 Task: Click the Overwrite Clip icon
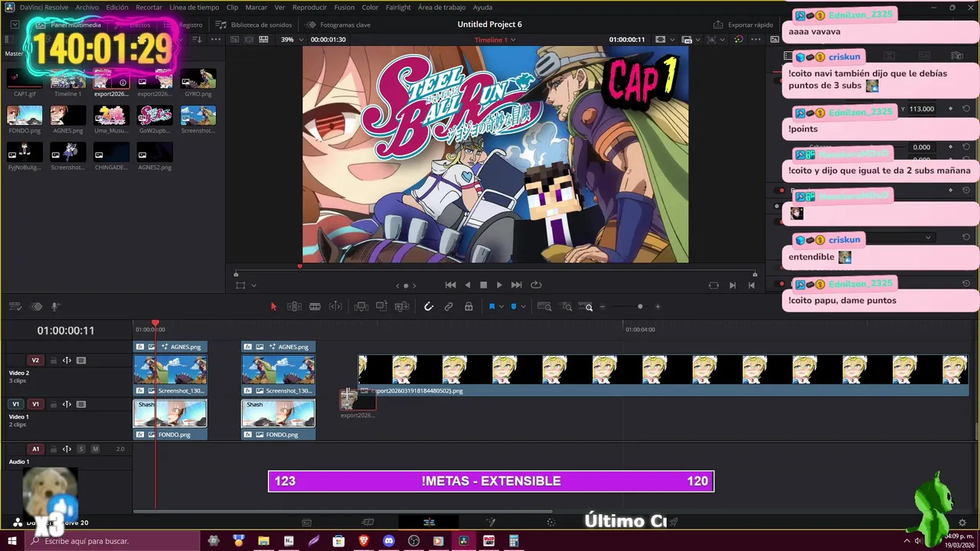[x=381, y=307]
